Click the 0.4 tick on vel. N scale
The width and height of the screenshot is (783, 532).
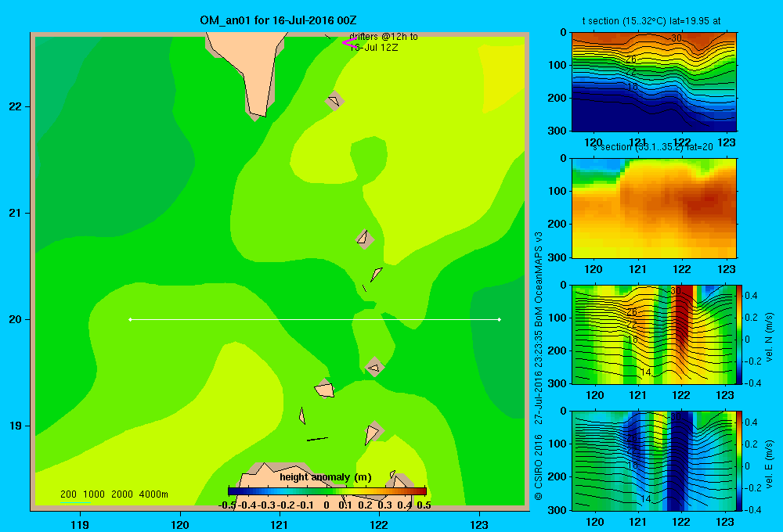(751, 296)
